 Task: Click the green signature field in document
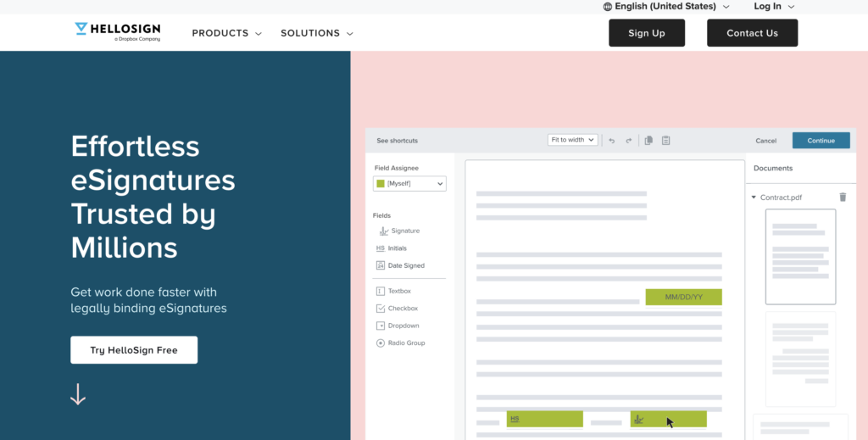point(668,419)
